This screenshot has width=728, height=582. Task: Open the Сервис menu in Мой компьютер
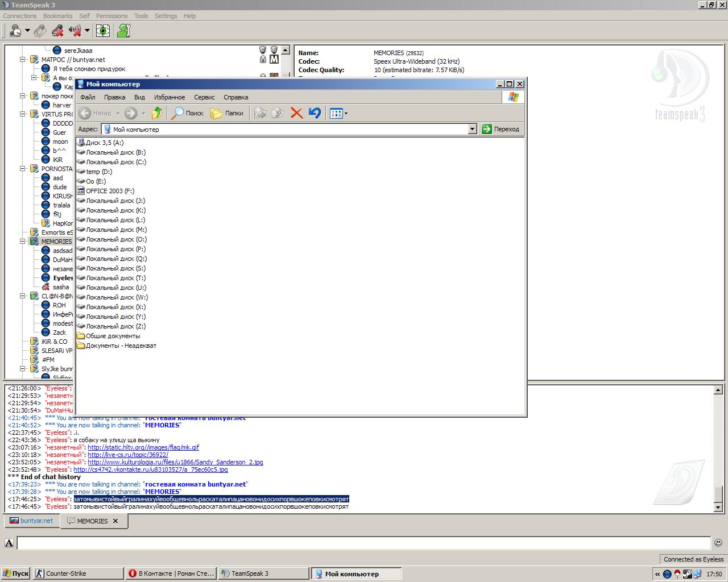point(204,97)
